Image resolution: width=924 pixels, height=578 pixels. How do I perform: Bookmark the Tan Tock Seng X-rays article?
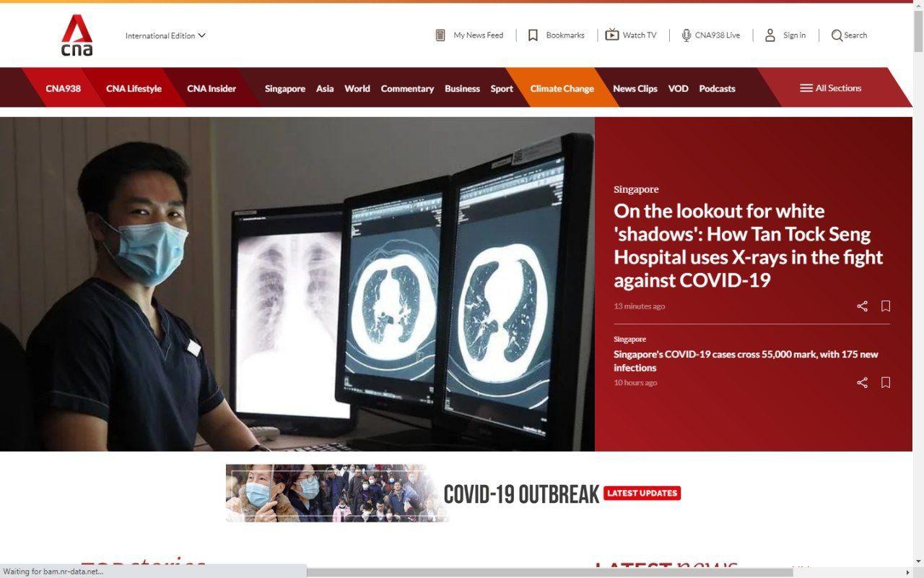point(886,306)
